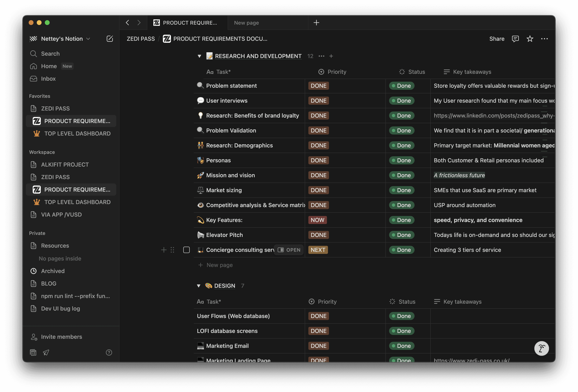Screen dimensions: 578x392
Task: Click the masks icon for Personas
Action: pos(200,160)
